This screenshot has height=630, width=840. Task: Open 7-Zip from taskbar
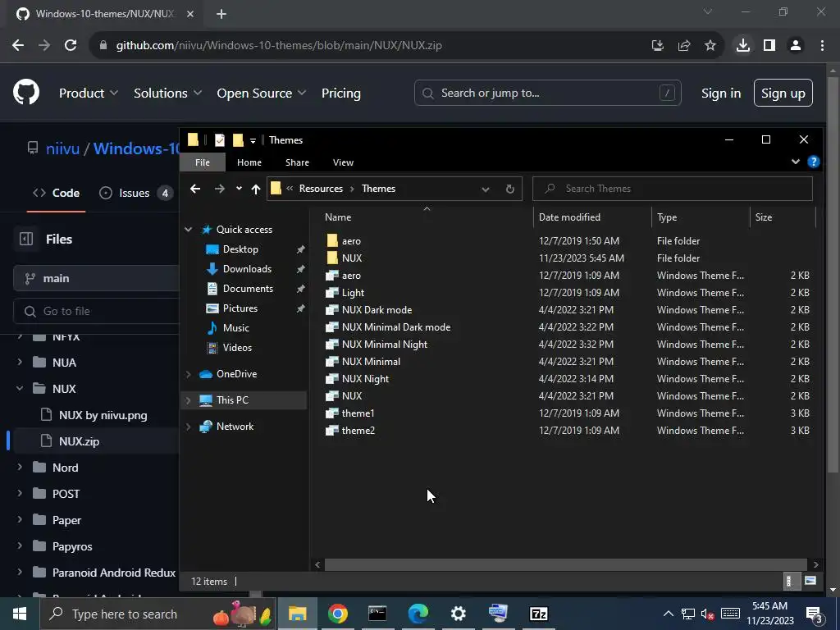[x=538, y=614]
